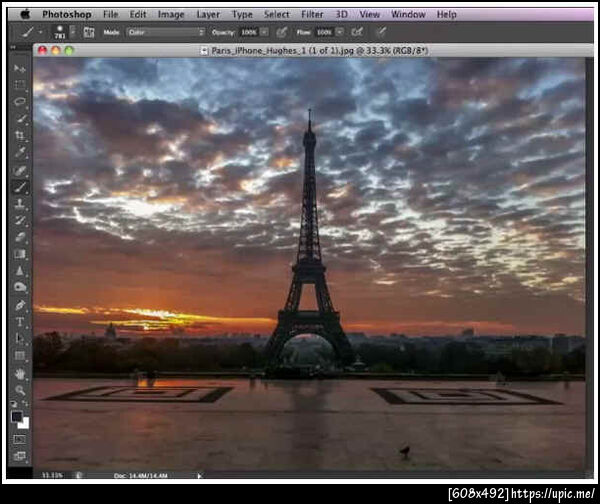The height and width of the screenshot is (504, 600).
Task: Select the Move tool
Action: (19, 69)
